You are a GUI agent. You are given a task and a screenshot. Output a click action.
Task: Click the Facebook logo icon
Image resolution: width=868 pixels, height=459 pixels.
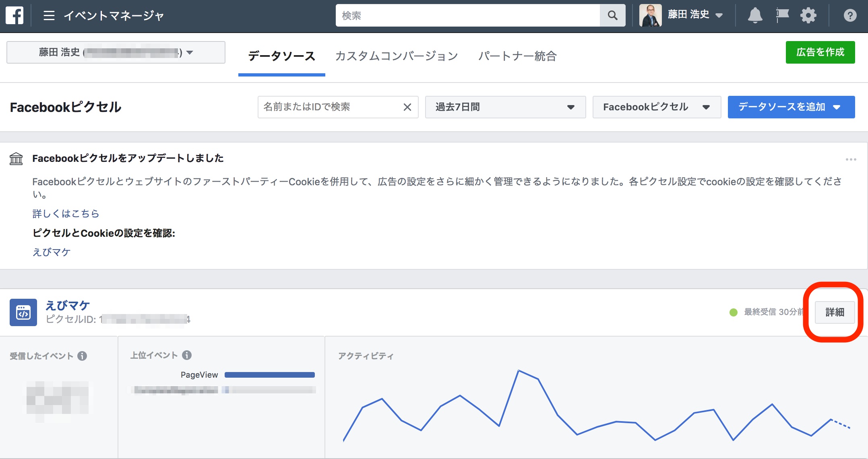point(14,15)
